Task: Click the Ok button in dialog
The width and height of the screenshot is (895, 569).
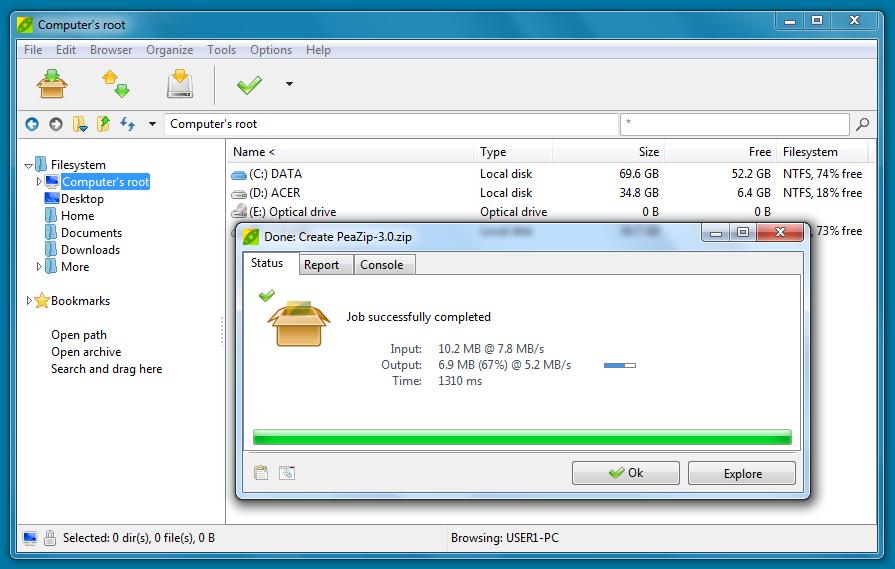Action: tap(626, 473)
